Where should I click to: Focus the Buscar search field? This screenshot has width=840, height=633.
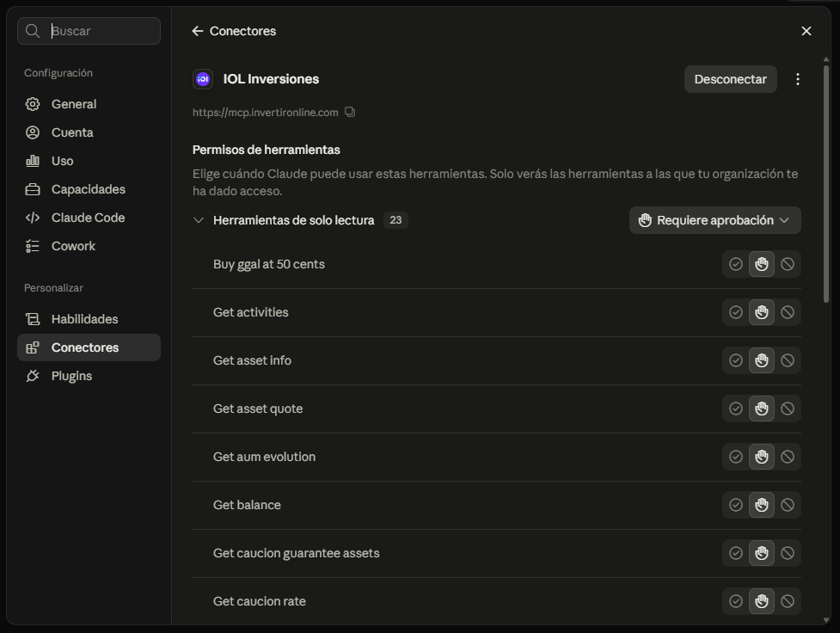point(89,31)
